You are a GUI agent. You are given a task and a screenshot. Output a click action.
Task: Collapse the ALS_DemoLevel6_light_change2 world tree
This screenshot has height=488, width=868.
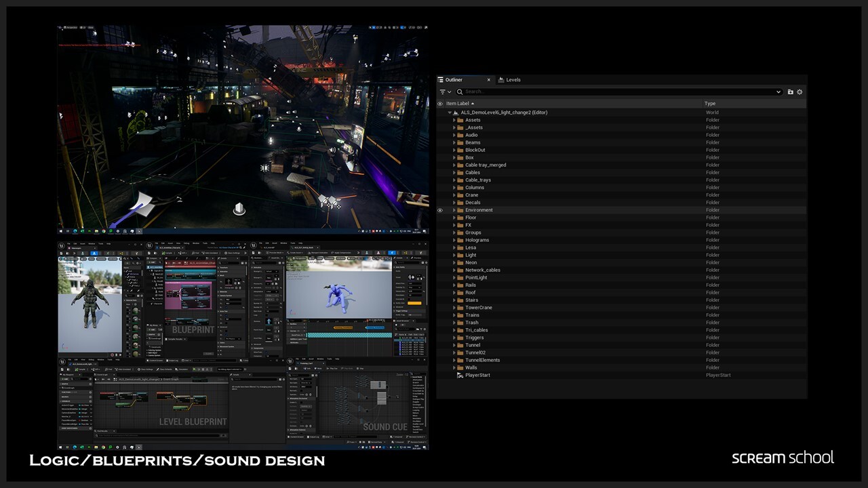click(449, 113)
